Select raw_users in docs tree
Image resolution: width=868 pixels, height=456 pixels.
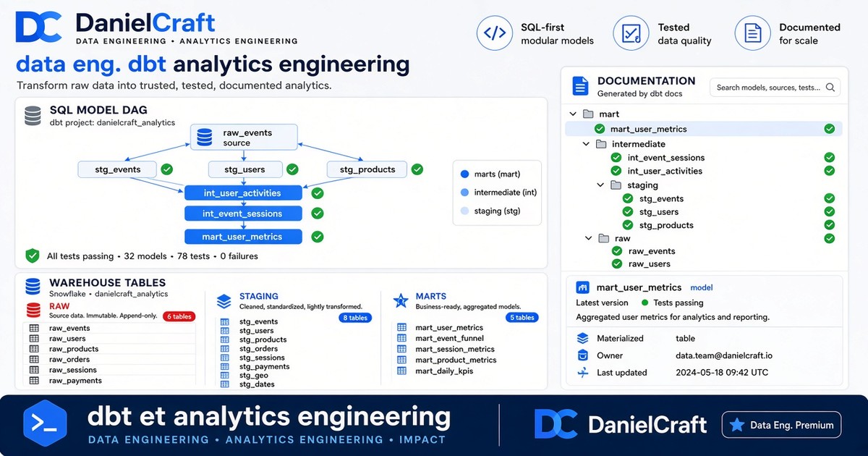pos(649,264)
